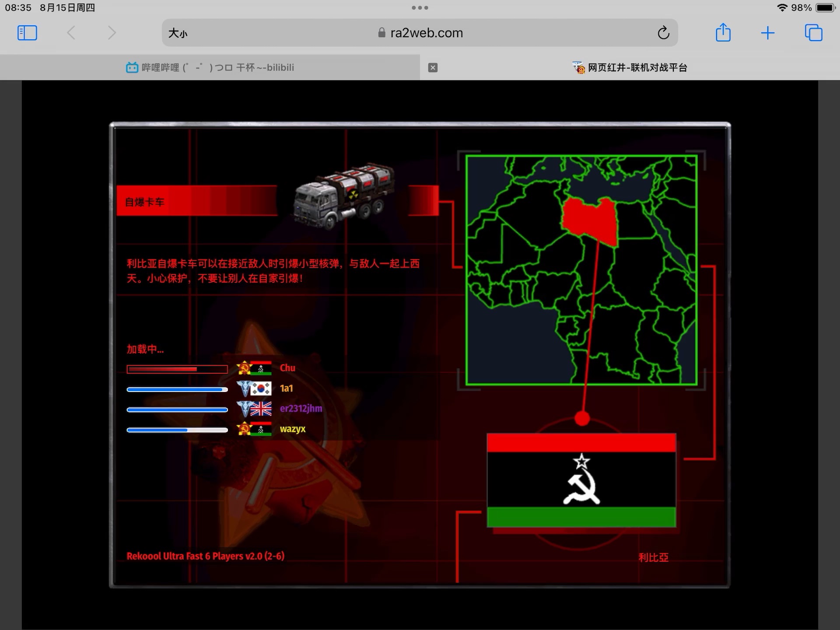840x630 pixels.
Task: Go forward to next page
Action: tap(112, 33)
